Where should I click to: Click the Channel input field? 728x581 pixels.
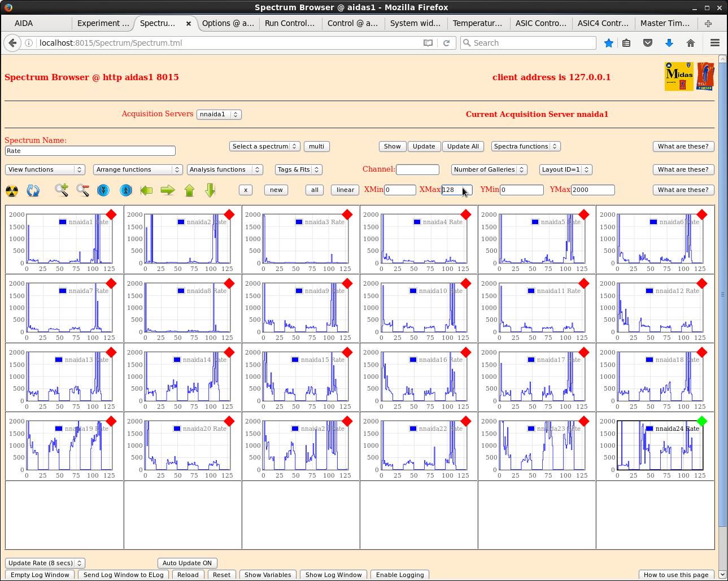(417, 169)
